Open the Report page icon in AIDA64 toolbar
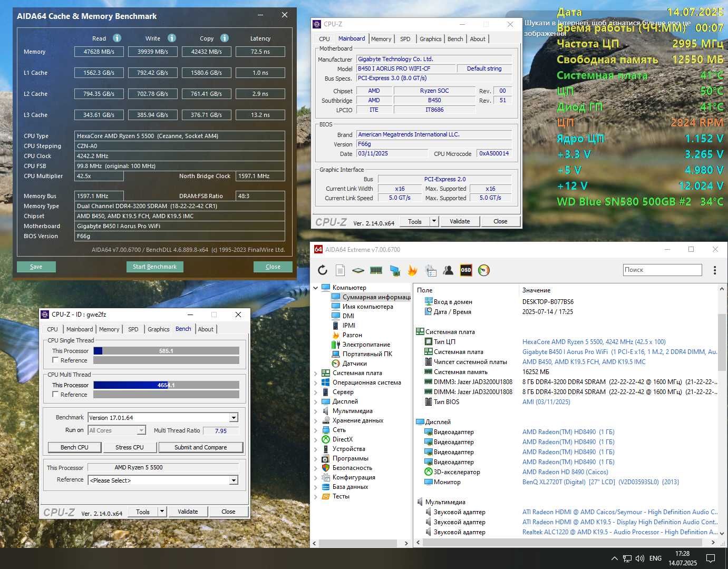The image size is (728, 569). 340,270
